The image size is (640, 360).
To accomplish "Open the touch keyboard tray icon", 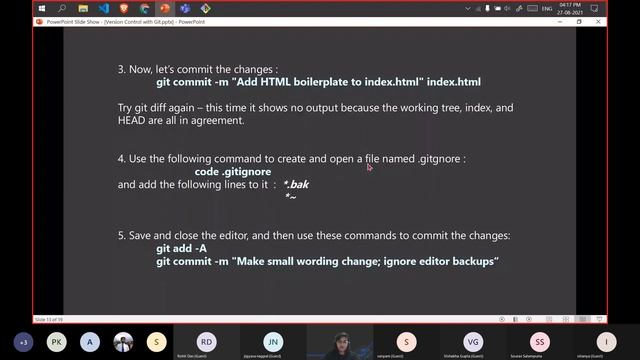I will [x=532, y=8].
